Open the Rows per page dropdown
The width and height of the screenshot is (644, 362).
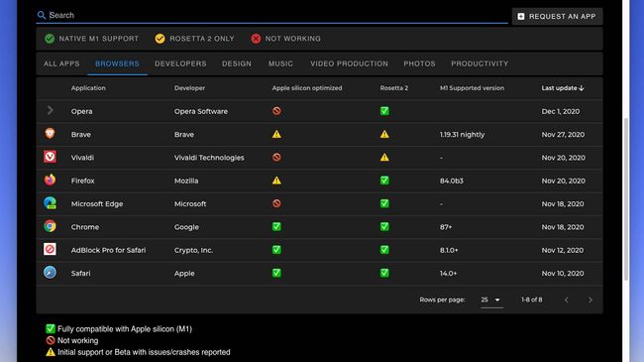(491, 300)
